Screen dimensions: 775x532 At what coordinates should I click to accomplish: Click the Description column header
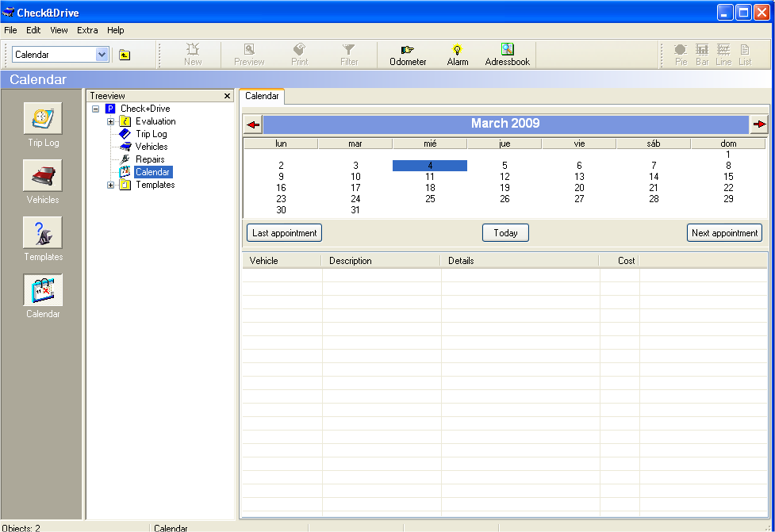click(x=381, y=260)
